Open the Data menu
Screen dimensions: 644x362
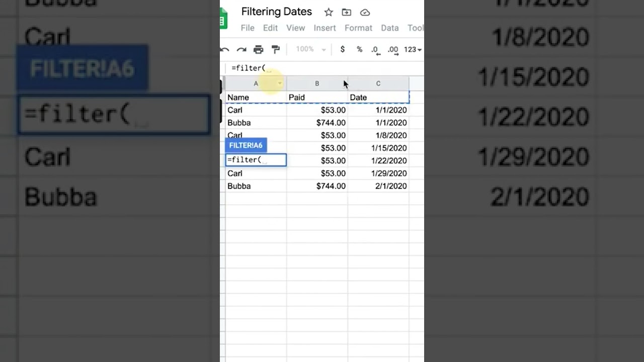point(389,28)
